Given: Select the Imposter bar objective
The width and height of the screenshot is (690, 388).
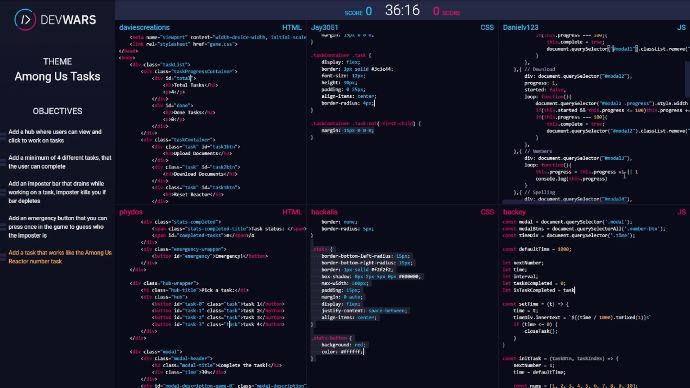Looking at the screenshot, I should [57, 192].
